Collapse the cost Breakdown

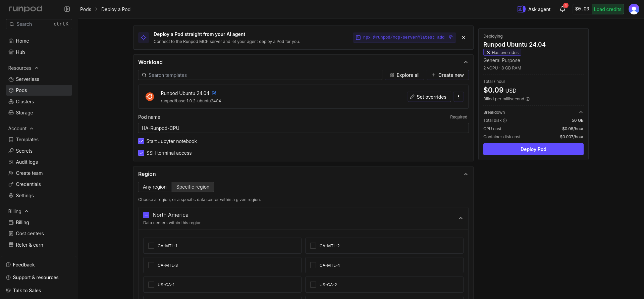click(x=581, y=112)
